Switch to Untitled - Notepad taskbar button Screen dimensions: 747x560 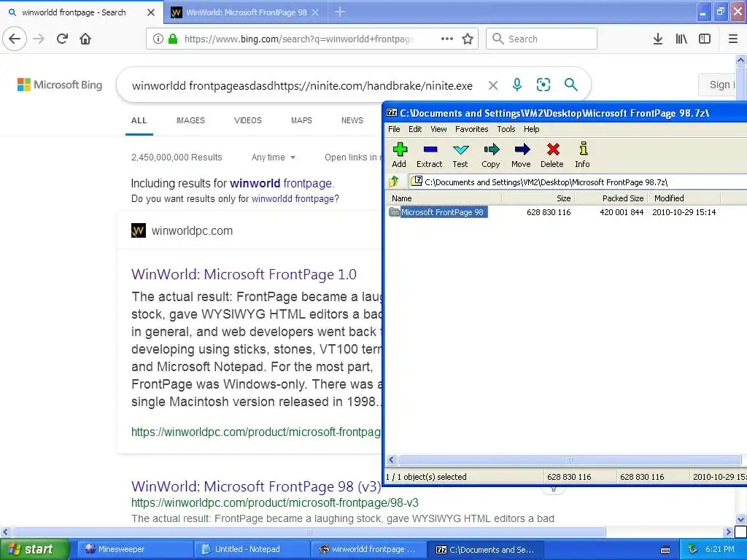tap(252, 549)
